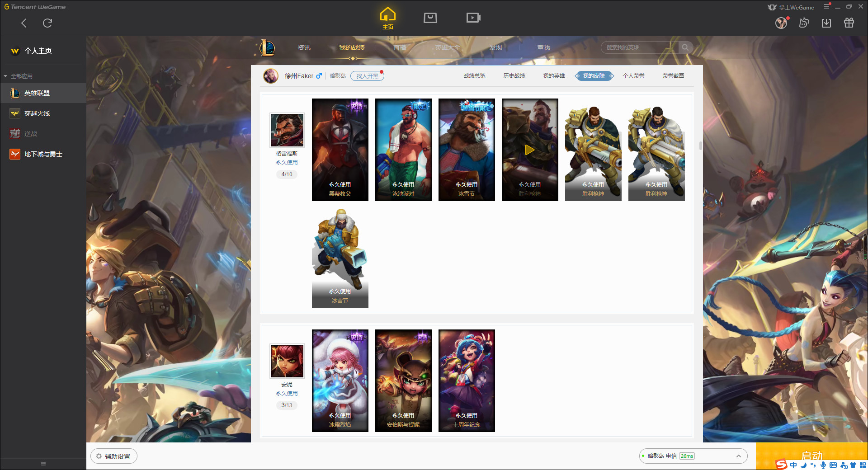Select 穿越火线 in the sidebar
This screenshot has height=470, width=868.
pyautogui.click(x=43, y=113)
